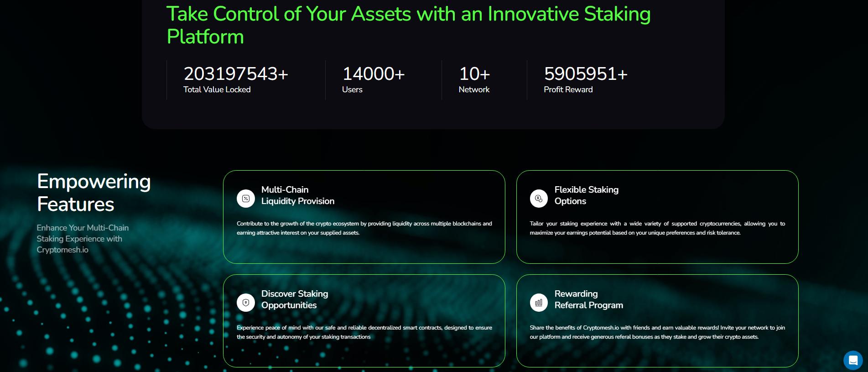Click the location-shield badge beside staking opportunities text

tap(245, 302)
